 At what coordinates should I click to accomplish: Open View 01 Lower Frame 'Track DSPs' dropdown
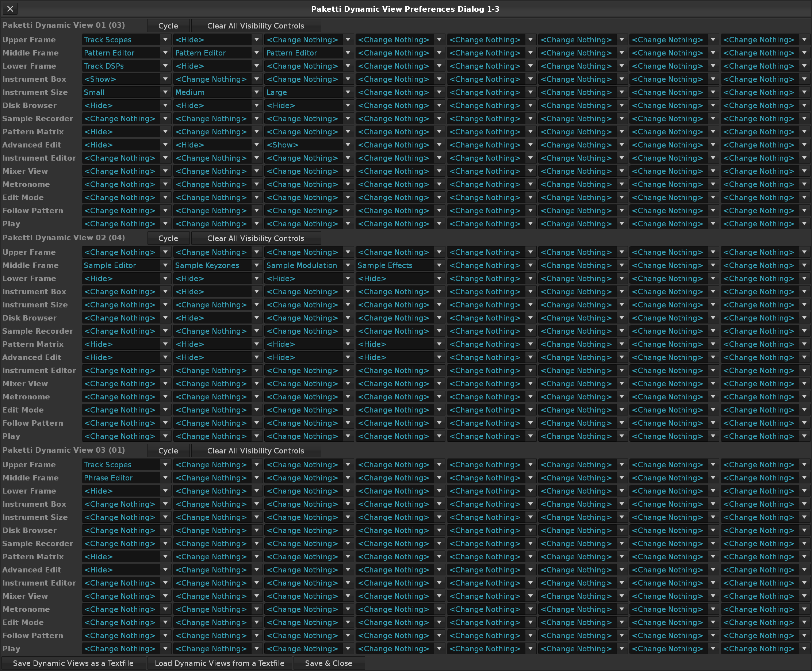click(x=126, y=66)
